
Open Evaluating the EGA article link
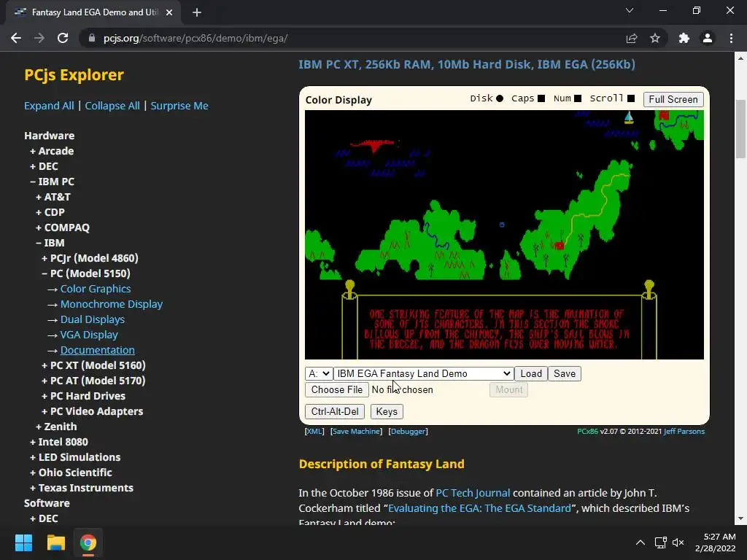click(x=479, y=508)
